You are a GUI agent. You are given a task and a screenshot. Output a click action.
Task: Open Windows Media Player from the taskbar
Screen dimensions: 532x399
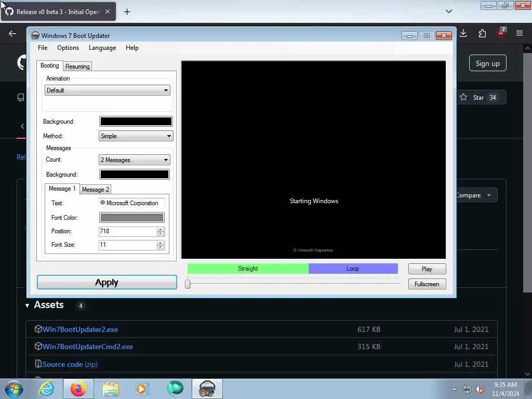141,389
